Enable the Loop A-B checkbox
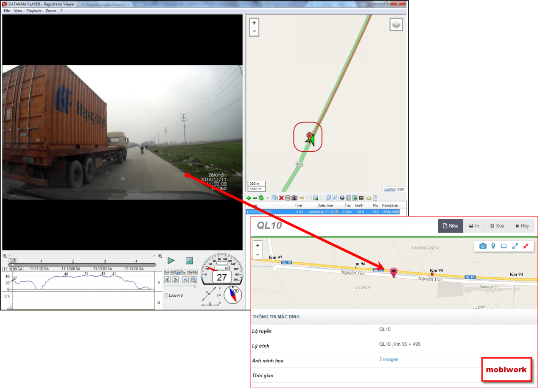 point(166,295)
